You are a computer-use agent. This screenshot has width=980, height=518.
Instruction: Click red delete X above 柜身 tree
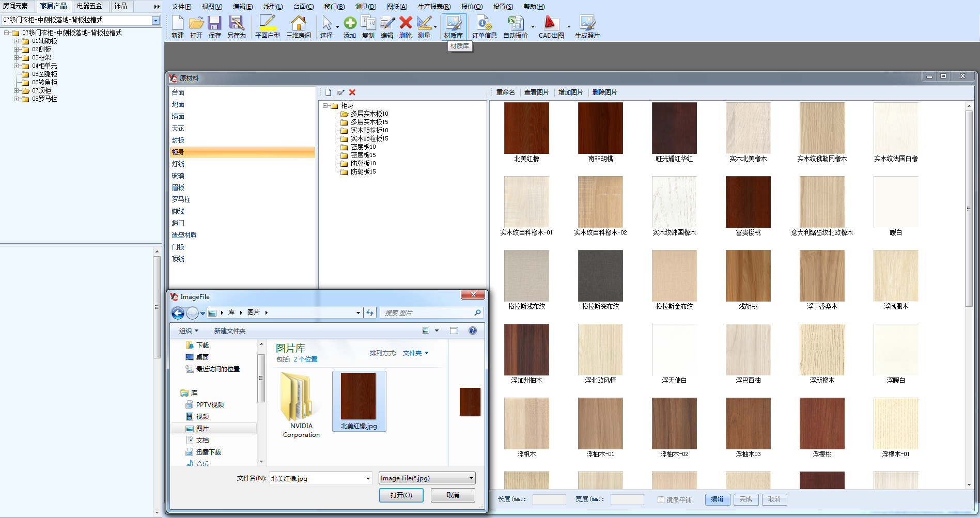pyautogui.click(x=352, y=92)
